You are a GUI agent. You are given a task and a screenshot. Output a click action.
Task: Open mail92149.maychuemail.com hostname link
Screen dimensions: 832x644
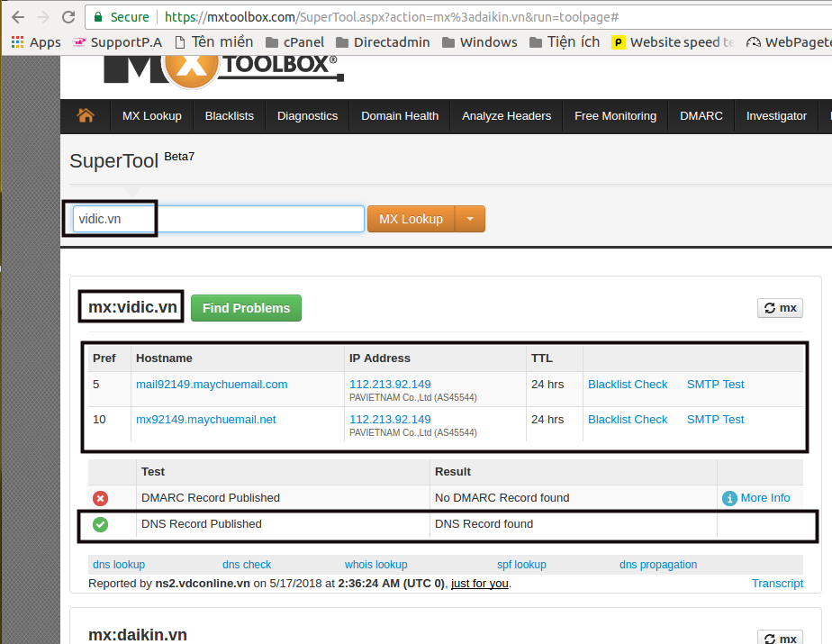[x=212, y=385]
